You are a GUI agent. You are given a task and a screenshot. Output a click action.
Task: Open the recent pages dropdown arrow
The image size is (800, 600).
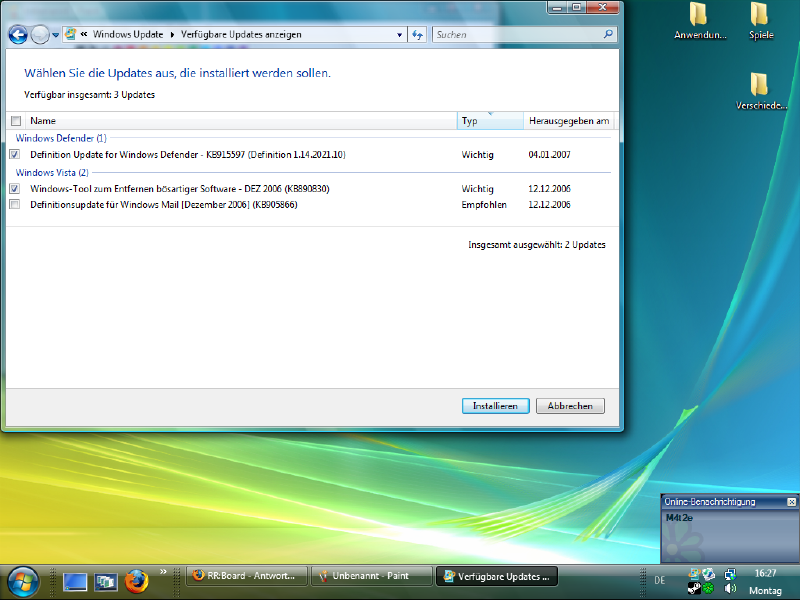pyautogui.click(x=56, y=35)
